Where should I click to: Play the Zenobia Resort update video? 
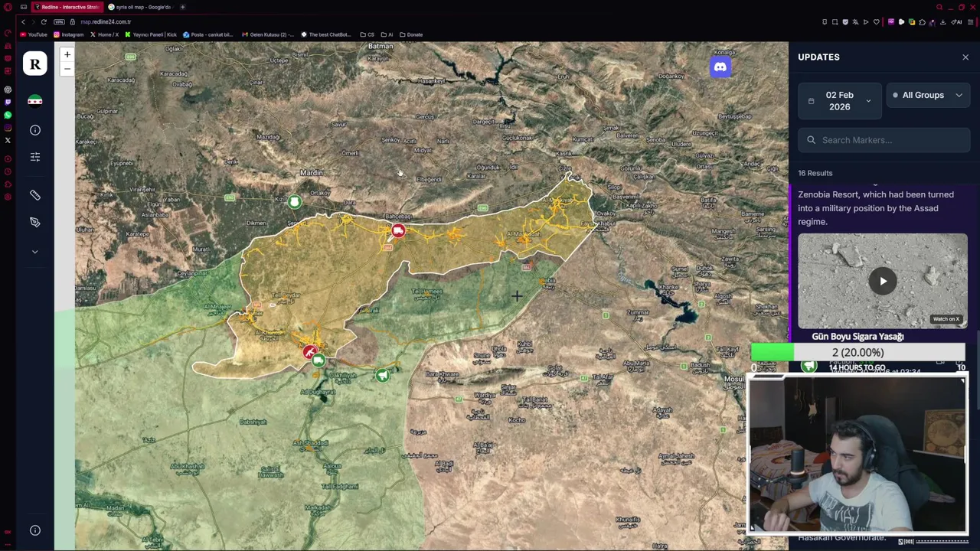coord(883,281)
